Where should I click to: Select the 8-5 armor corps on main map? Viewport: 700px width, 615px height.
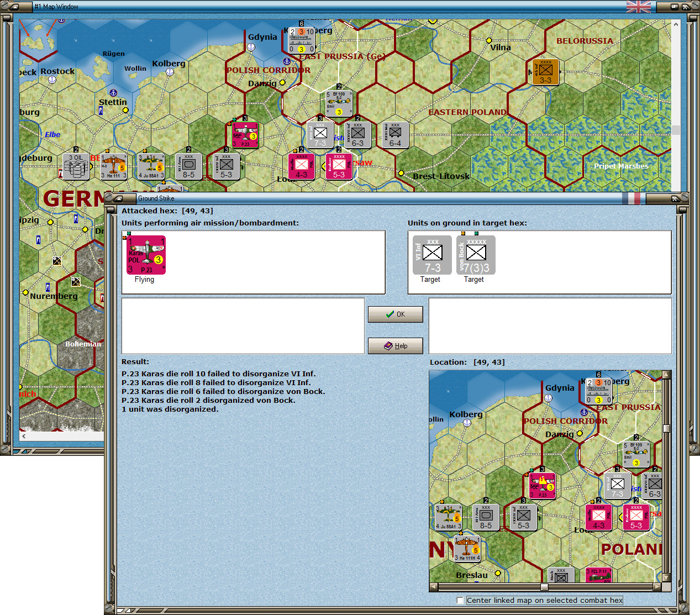click(188, 166)
